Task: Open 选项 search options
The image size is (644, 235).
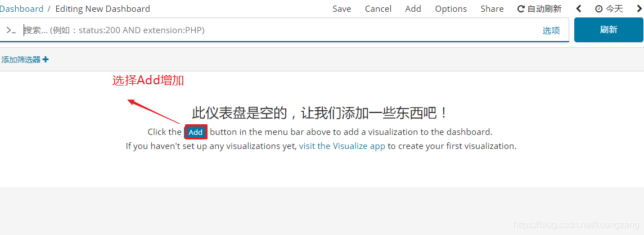Action: coord(551,30)
